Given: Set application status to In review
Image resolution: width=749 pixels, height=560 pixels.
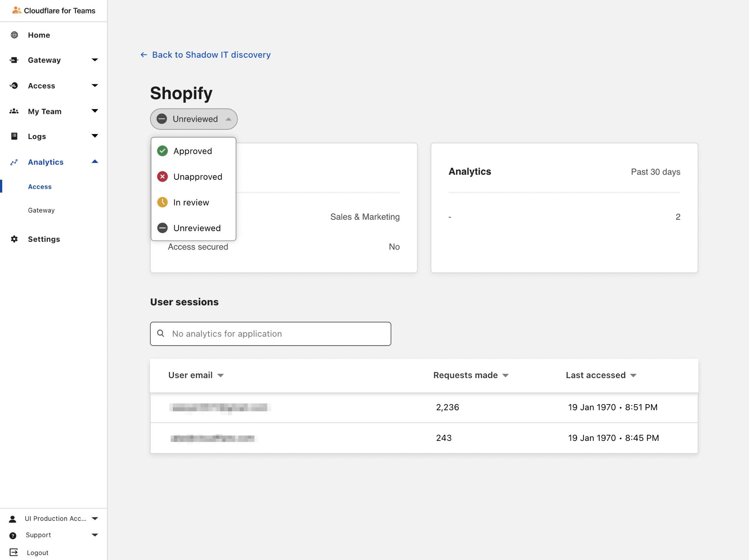Looking at the screenshot, I should (x=191, y=202).
